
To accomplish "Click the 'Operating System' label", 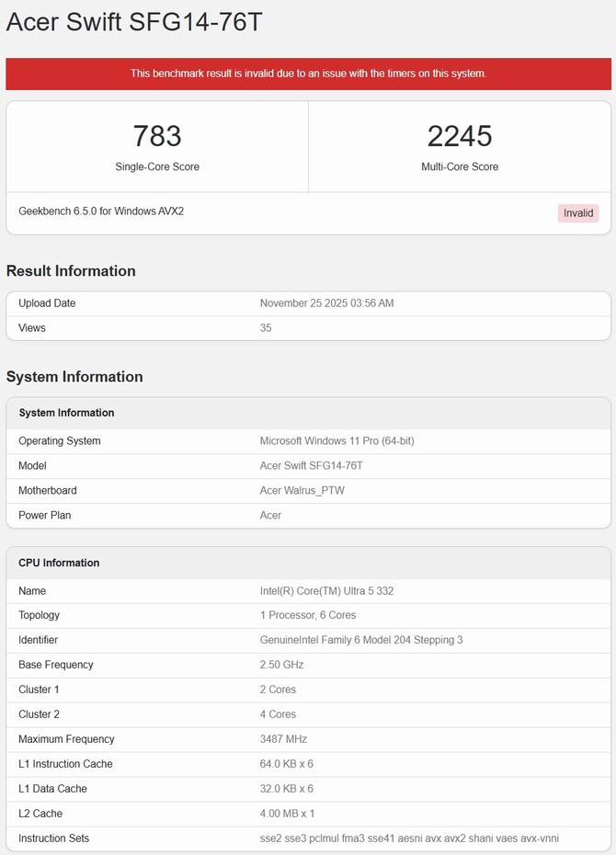I will coord(60,440).
